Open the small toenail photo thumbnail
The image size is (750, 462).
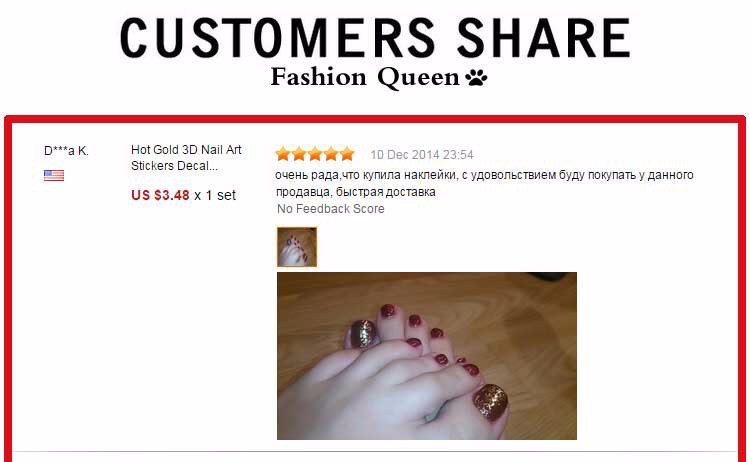(x=297, y=247)
